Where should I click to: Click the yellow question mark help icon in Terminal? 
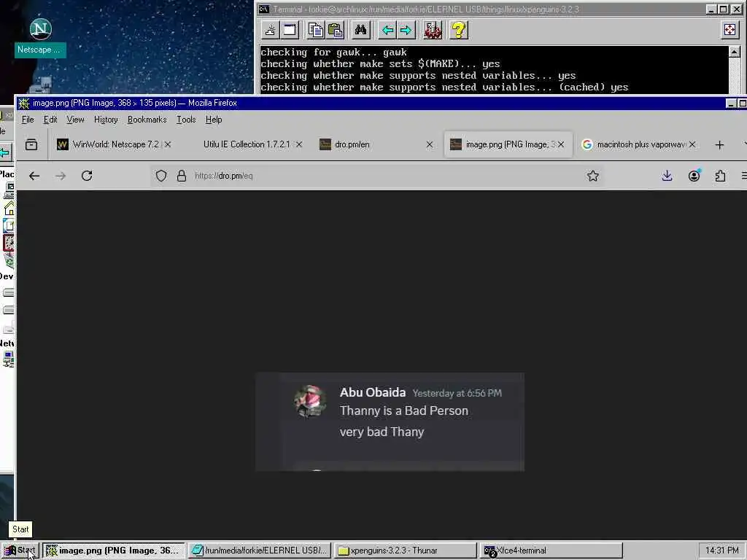point(458,31)
